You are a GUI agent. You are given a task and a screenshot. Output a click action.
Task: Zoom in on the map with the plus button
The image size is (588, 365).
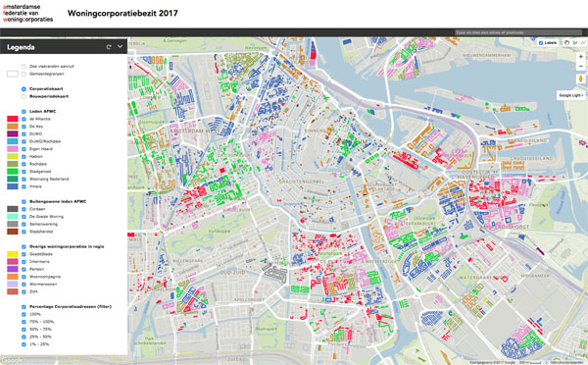(x=581, y=57)
